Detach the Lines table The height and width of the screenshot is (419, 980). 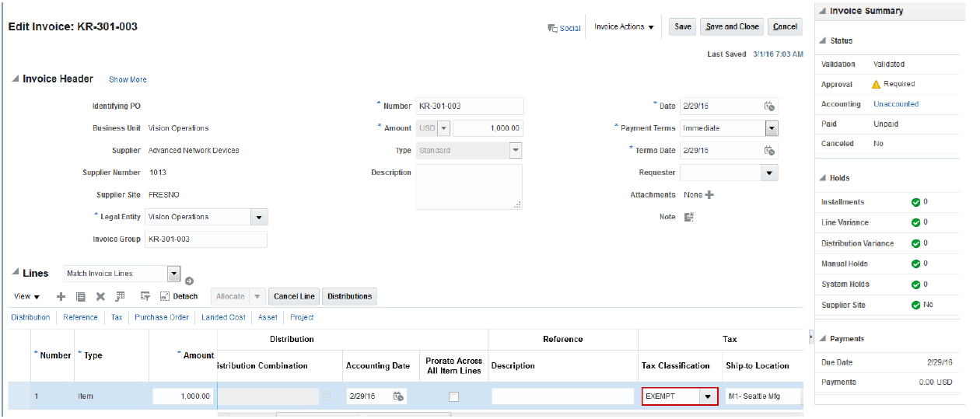178,296
